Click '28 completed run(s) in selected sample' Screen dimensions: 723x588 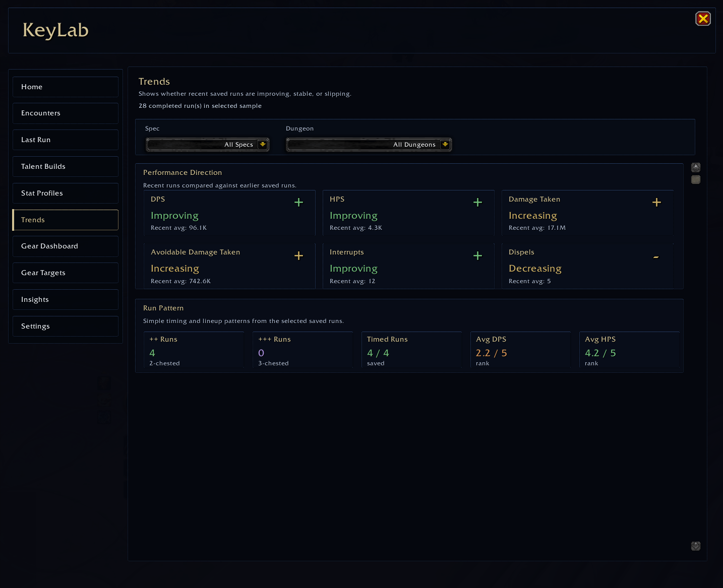tap(200, 106)
